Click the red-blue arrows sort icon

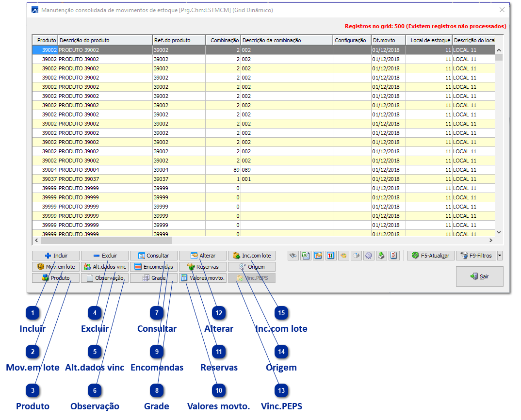click(x=331, y=256)
